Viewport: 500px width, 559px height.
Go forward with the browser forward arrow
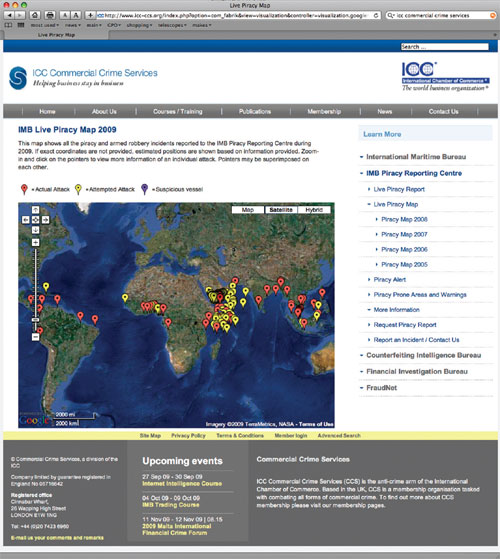point(20,15)
